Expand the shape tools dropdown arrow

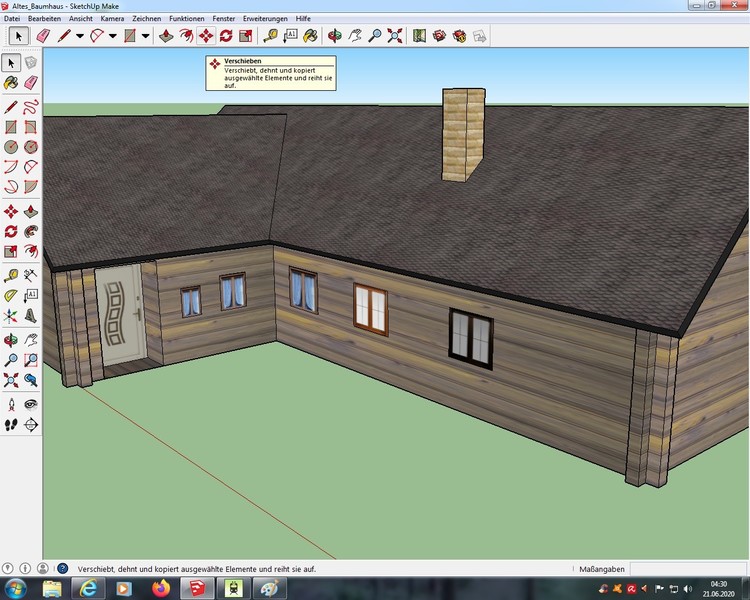pos(145,36)
